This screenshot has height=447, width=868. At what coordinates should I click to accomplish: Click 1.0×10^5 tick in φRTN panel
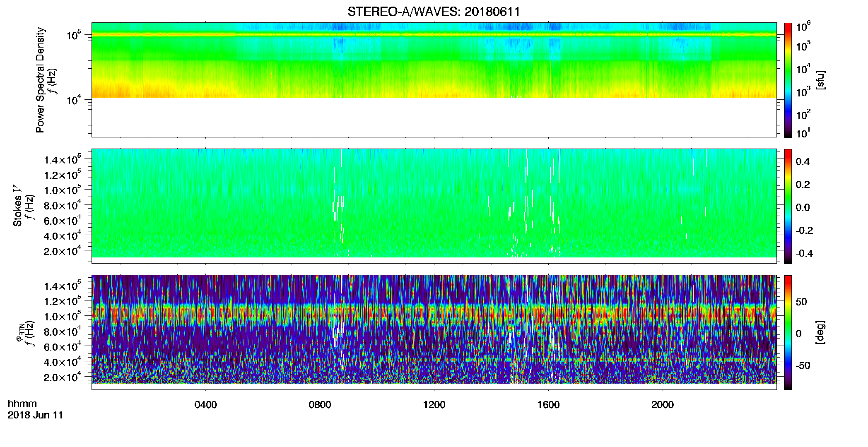point(62,317)
